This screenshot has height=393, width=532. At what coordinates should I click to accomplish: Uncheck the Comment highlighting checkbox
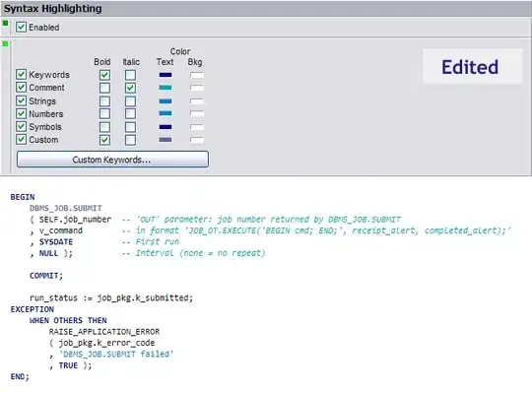point(21,87)
